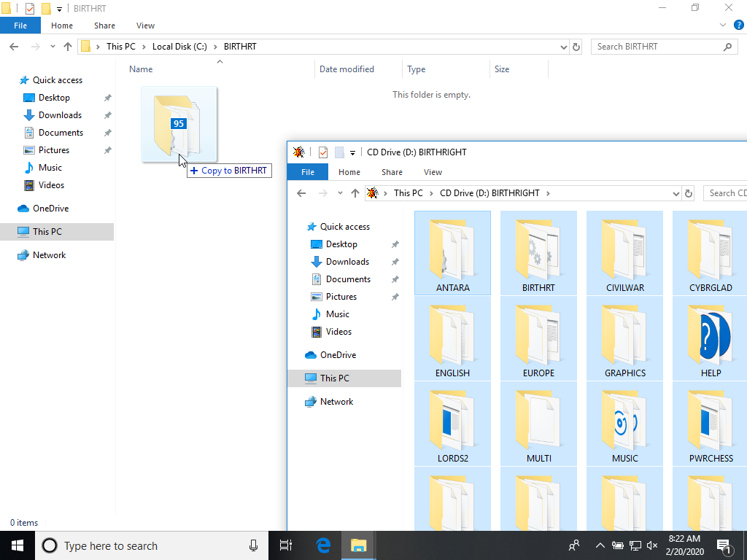
Task: Select the MUSIC folder in CD Drive
Action: 624,421
